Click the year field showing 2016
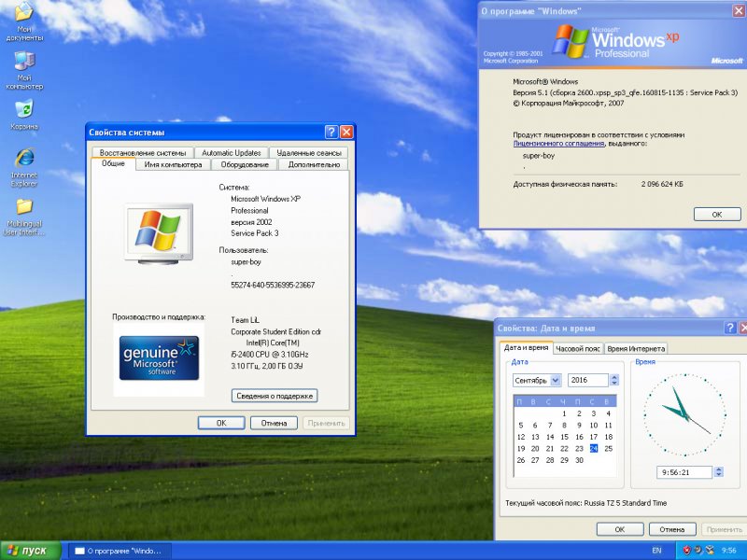 point(587,380)
